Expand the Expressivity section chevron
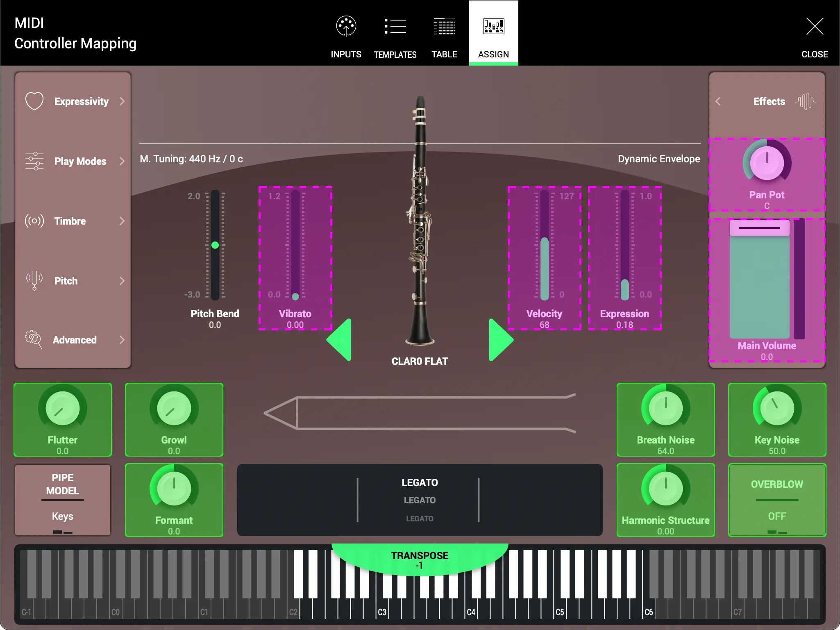 coord(122,101)
